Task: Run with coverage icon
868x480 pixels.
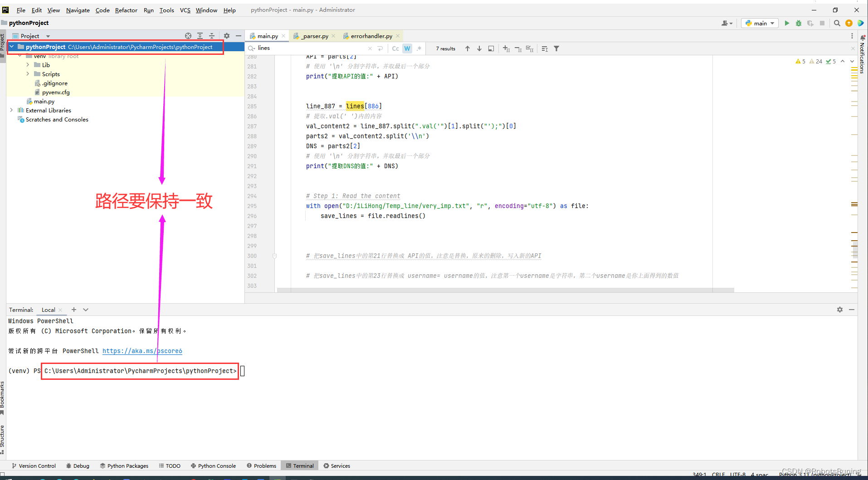Action: coord(810,23)
